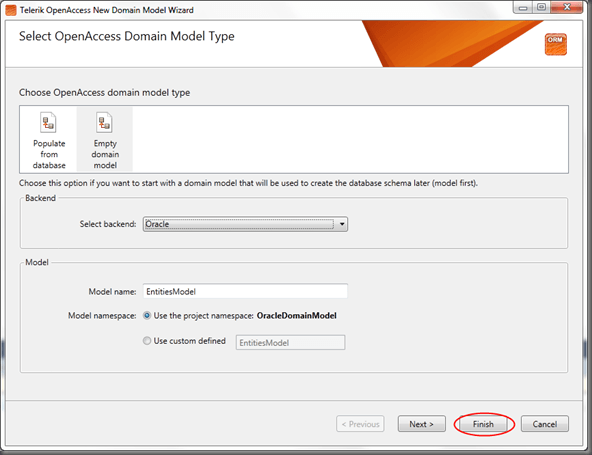Click the Select backend: label

[x=108, y=224]
